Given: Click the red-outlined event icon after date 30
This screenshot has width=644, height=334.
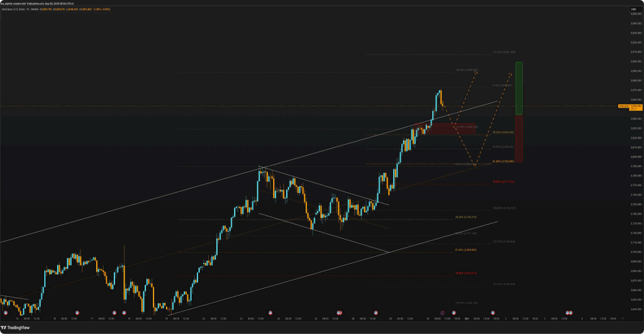Looking at the screenshot, I should pos(443,313).
